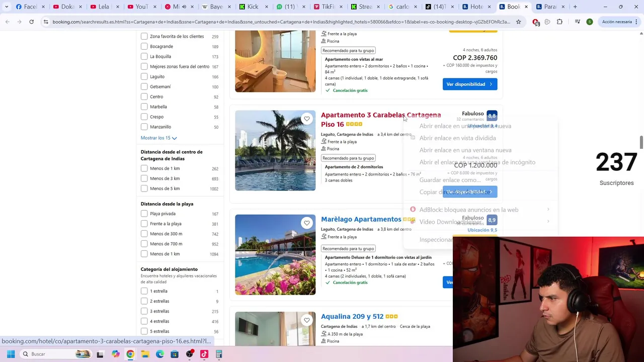Screen dimensions: 644x362
Task: Open Task View from the taskbar
Action: (x=100, y=354)
